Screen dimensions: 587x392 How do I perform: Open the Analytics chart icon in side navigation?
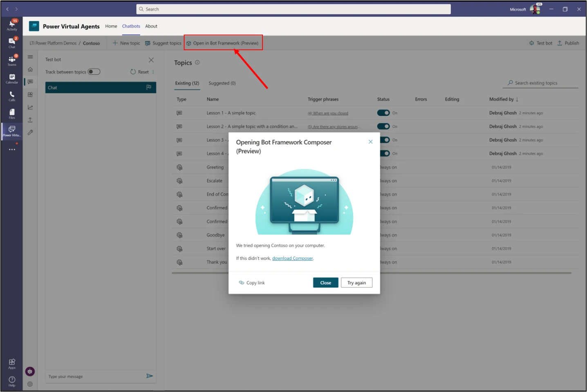pyautogui.click(x=30, y=108)
